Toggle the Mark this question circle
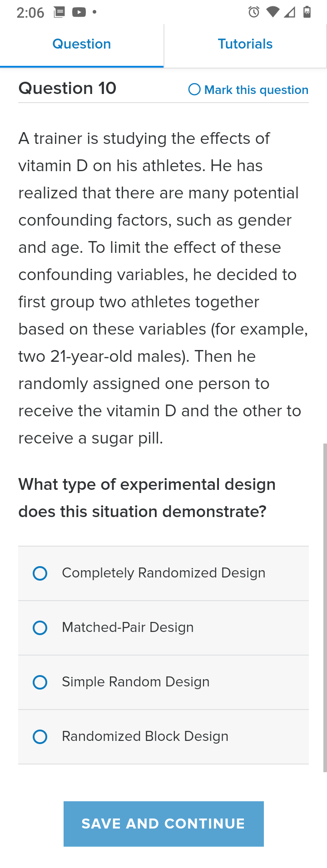Screen dimensions: 327x868 click(x=194, y=89)
